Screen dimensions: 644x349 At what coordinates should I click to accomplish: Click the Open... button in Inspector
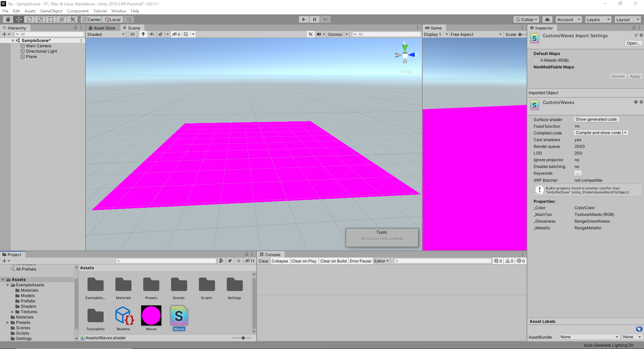[633, 43]
